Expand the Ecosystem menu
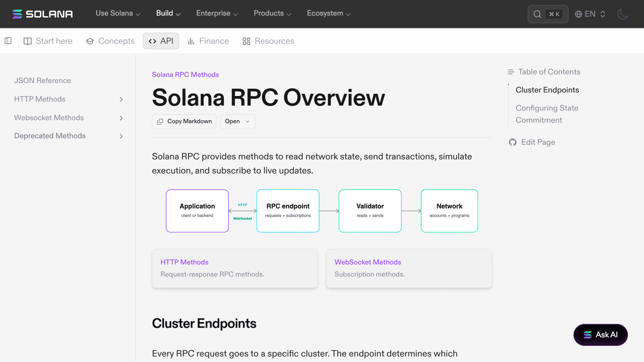Image resolution: width=644 pixels, height=362 pixels. pos(328,13)
